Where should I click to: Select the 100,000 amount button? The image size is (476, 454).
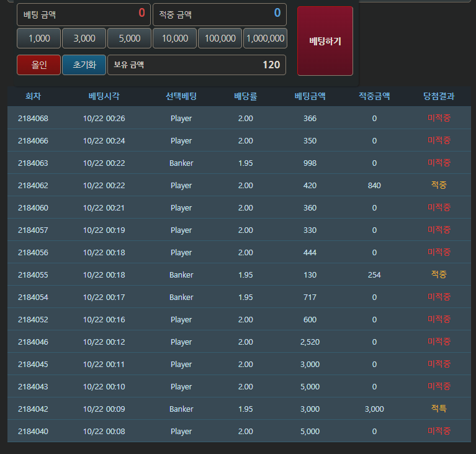point(220,39)
